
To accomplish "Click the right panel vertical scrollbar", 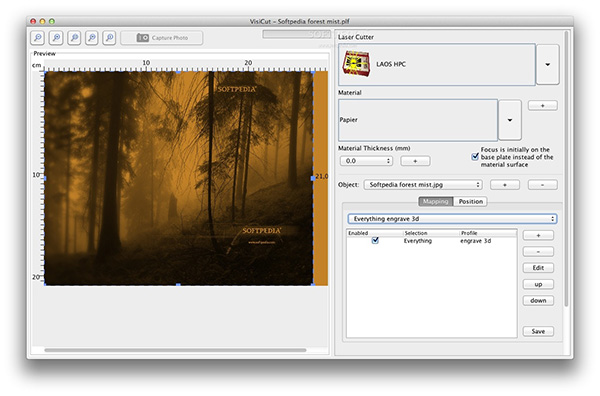I will pos(566,168).
